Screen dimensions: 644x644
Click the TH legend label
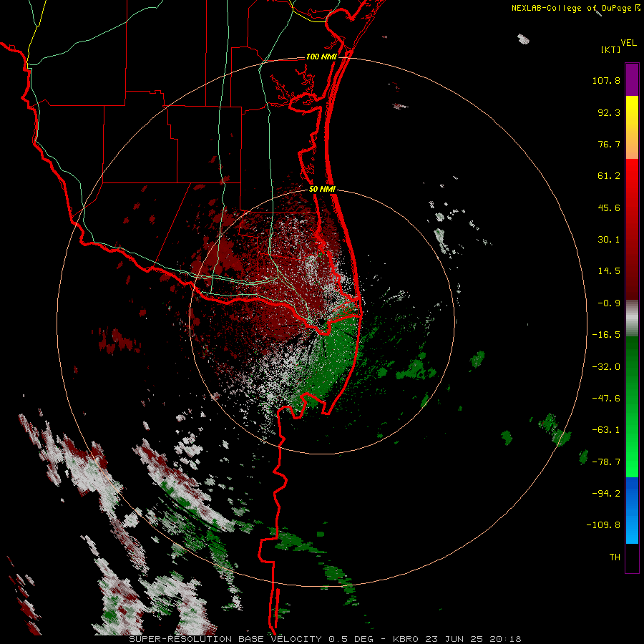click(615, 557)
